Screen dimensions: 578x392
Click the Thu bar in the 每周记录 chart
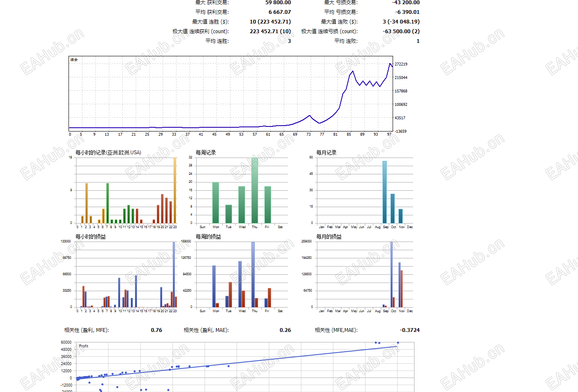[x=255, y=190]
